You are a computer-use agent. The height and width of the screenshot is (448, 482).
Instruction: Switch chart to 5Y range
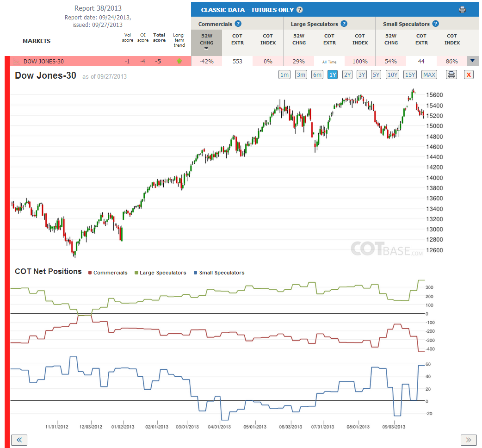(376, 75)
